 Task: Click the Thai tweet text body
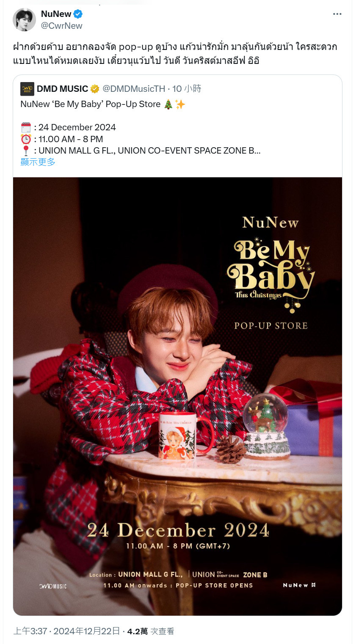[x=175, y=53]
